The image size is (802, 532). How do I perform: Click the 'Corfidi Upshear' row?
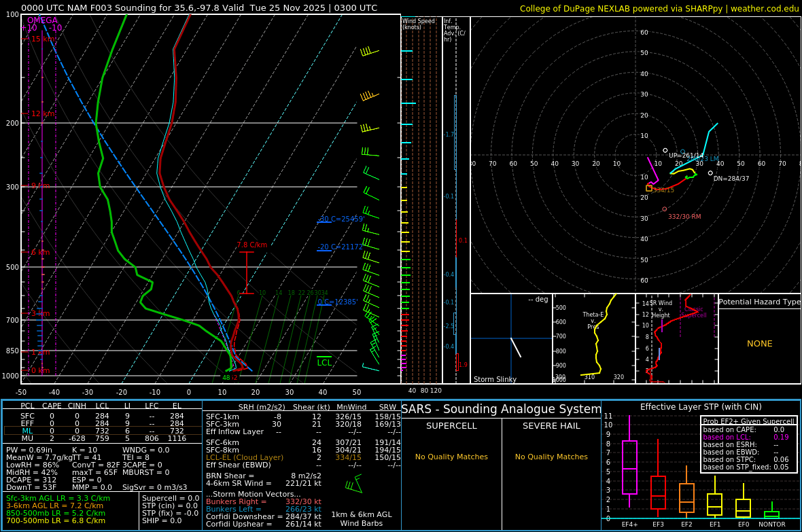click(264, 524)
